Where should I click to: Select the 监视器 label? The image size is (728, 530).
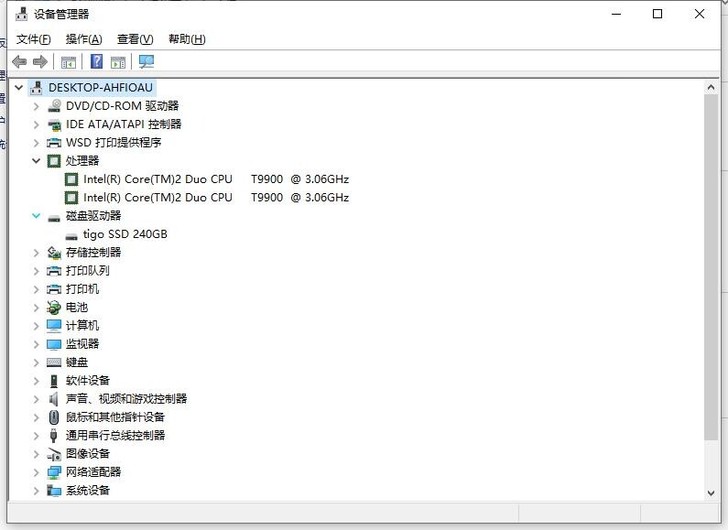click(x=82, y=344)
